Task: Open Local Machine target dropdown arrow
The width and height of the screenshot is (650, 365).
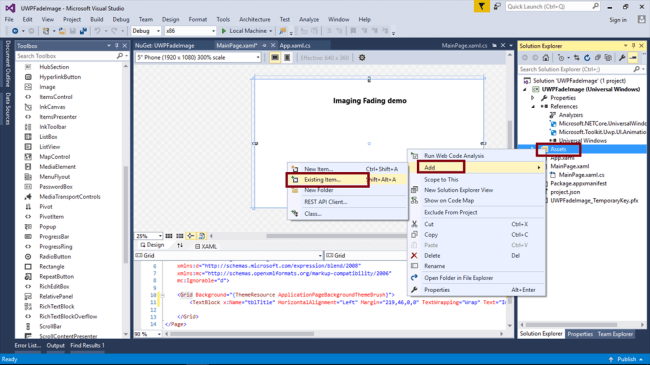Action: point(271,31)
